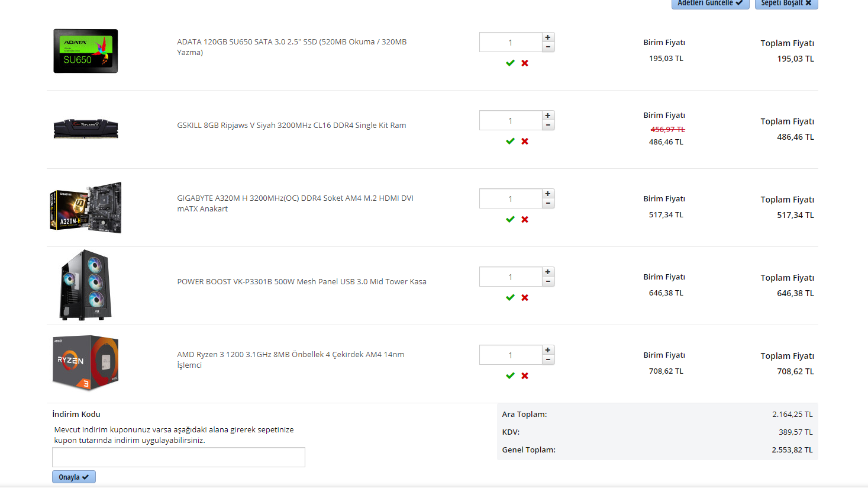View the ADATA SU650 SSD product image
The width and height of the screenshot is (868, 488).
(x=86, y=51)
